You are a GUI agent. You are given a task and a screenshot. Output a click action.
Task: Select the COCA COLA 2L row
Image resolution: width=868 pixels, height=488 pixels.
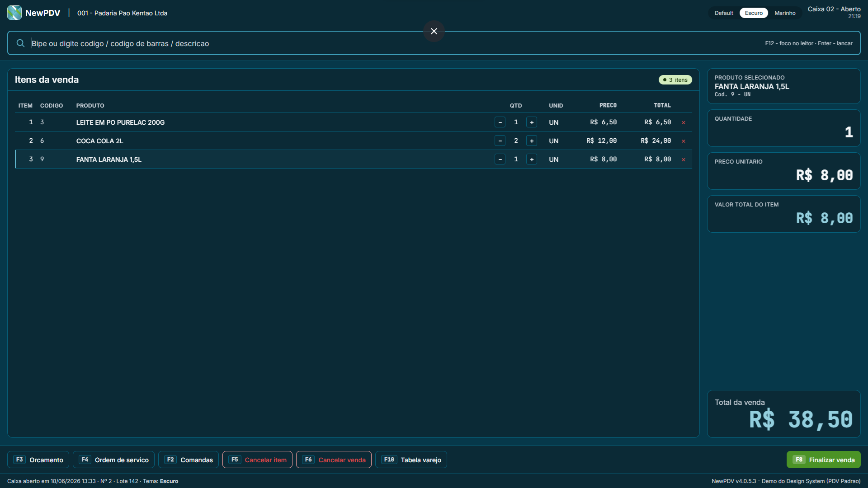354,141
